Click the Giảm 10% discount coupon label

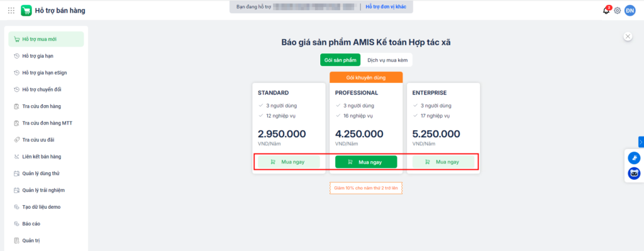[x=366, y=188]
